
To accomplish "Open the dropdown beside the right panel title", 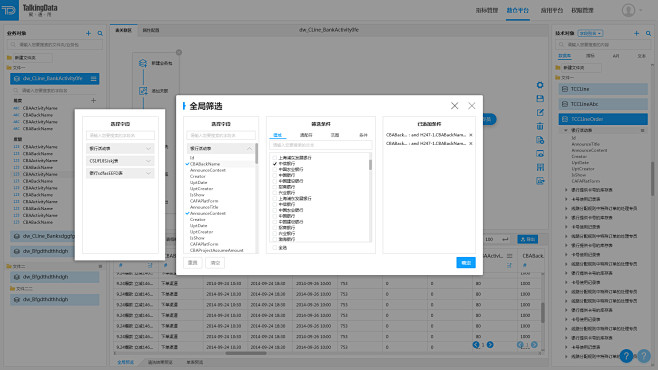I will pos(590,33).
